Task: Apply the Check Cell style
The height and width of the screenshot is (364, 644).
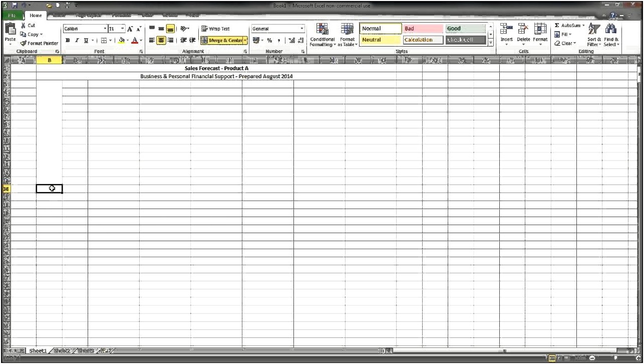Action: click(x=465, y=40)
